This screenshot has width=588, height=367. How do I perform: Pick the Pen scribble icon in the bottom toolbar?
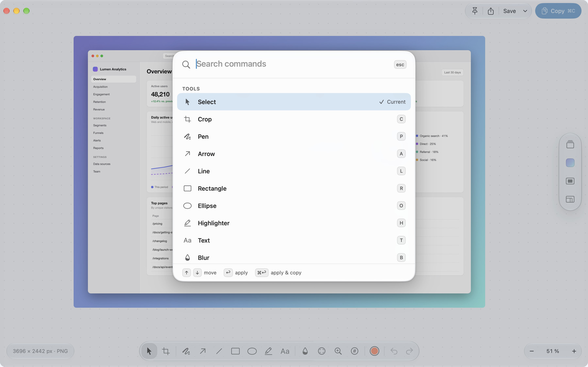coord(186,351)
